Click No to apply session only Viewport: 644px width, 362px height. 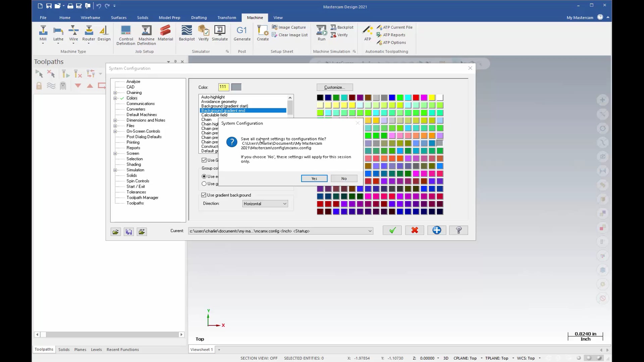click(344, 178)
